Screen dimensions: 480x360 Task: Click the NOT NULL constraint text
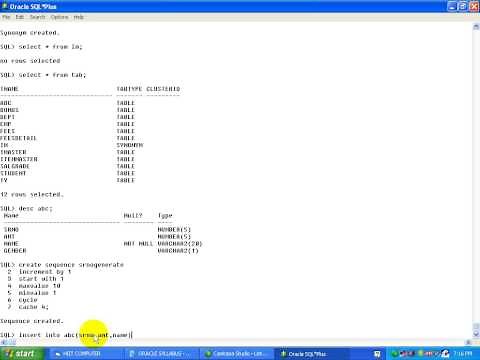pyautogui.click(x=138, y=244)
